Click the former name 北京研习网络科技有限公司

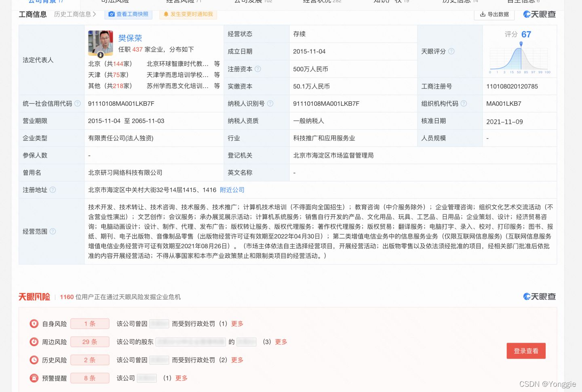point(125,173)
